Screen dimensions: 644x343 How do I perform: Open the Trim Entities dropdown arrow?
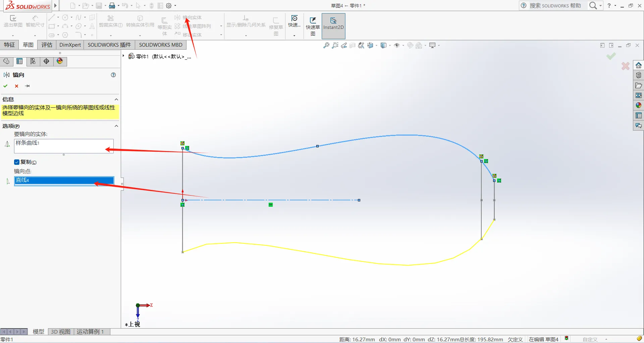point(111,35)
